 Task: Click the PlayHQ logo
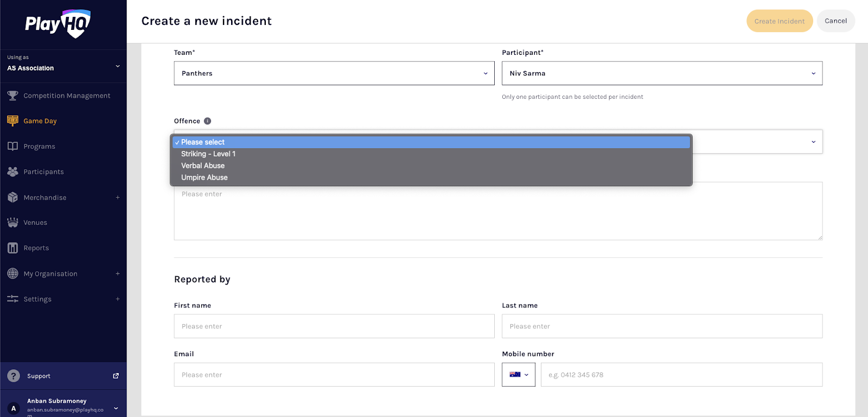pyautogui.click(x=58, y=24)
